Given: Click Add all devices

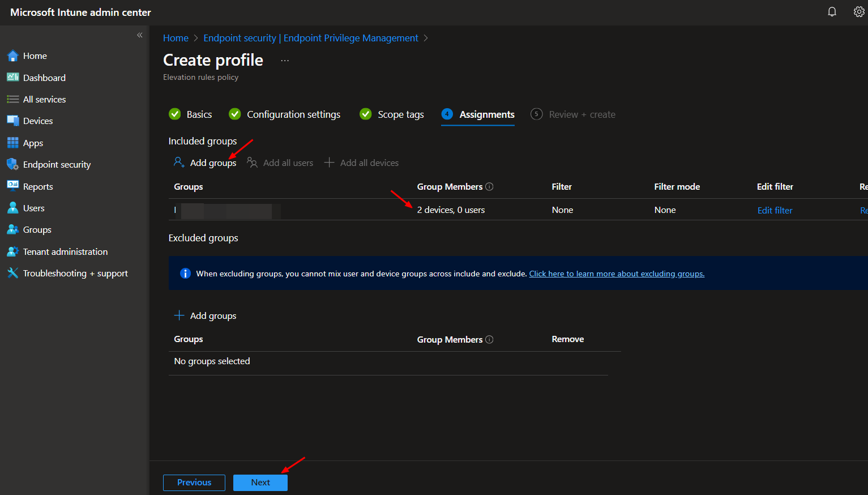Looking at the screenshot, I should [x=361, y=163].
